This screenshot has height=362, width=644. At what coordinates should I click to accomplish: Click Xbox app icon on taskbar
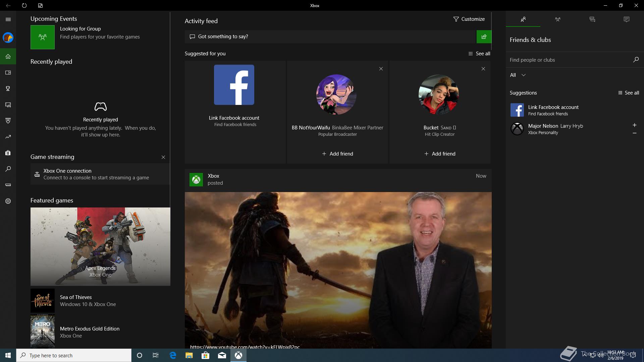238,355
